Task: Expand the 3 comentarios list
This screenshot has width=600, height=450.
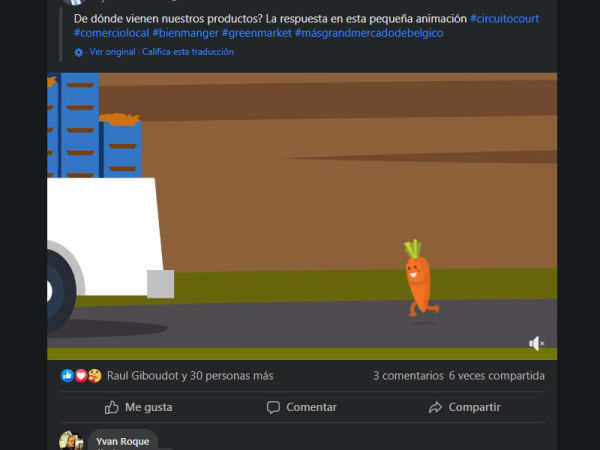Action: pos(408,376)
